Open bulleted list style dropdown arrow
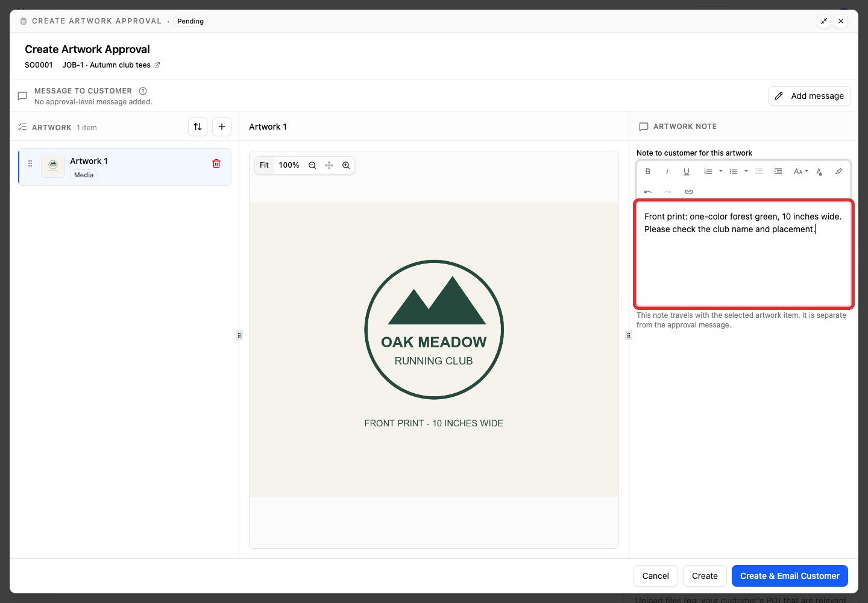 click(x=746, y=171)
